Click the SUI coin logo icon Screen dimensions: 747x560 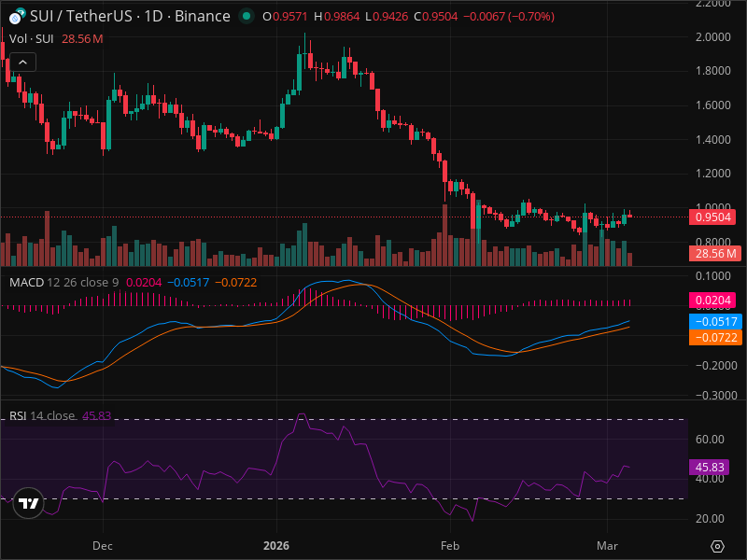17,17
